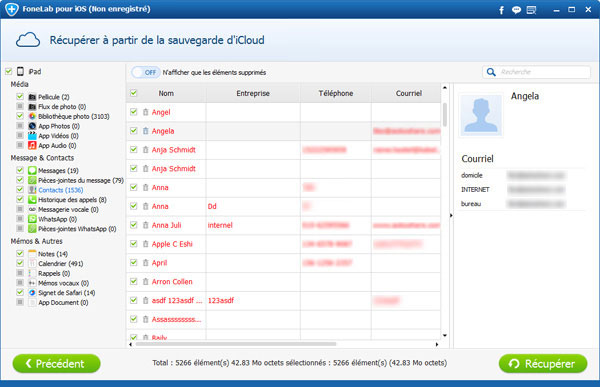
Task: Click the Précédent button
Action: [x=57, y=363]
